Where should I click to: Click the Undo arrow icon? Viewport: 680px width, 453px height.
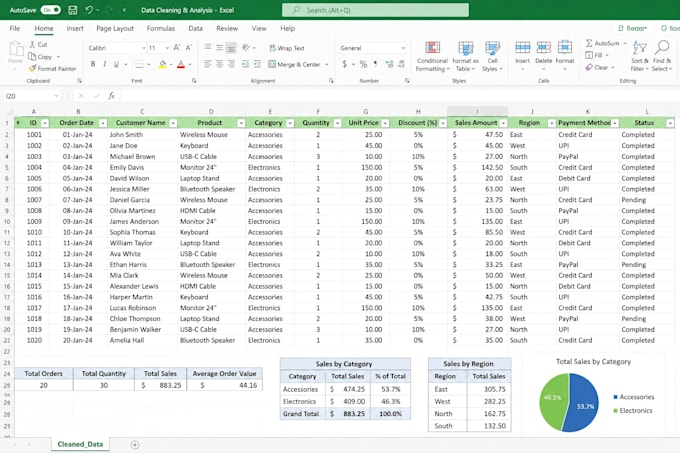click(x=89, y=10)
